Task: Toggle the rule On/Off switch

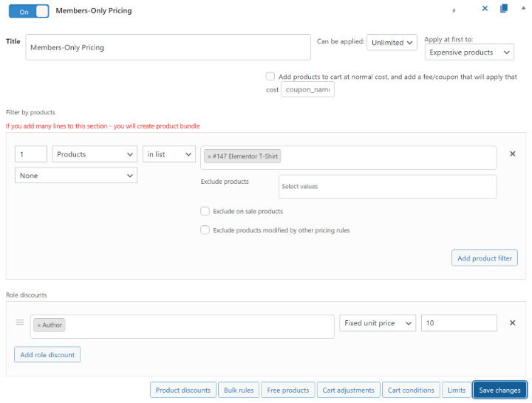Action: coord(29,11)
